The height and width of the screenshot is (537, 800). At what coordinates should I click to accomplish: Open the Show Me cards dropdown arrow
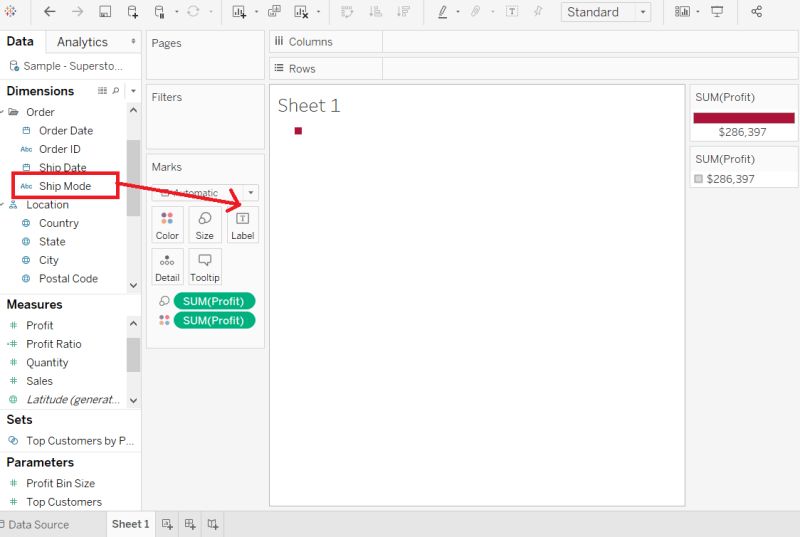pyautogui.click(x=697, y=12)
